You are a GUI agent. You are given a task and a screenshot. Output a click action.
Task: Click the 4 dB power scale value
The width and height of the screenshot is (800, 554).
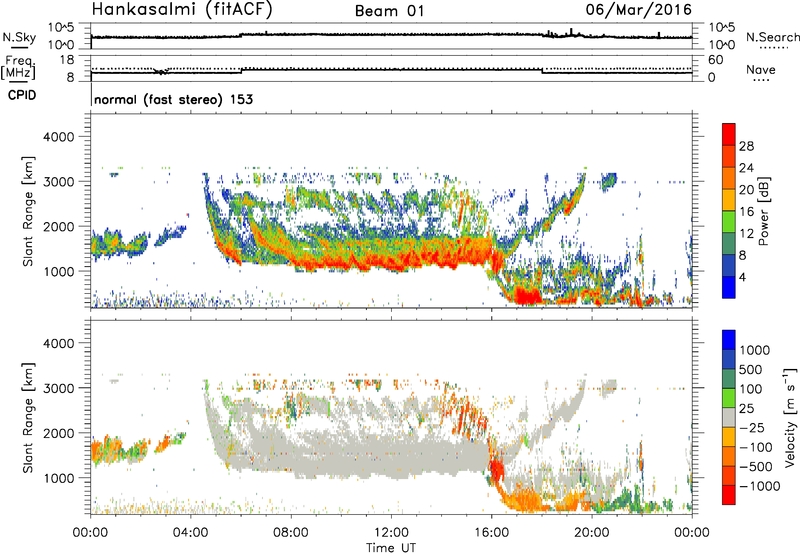742,278
